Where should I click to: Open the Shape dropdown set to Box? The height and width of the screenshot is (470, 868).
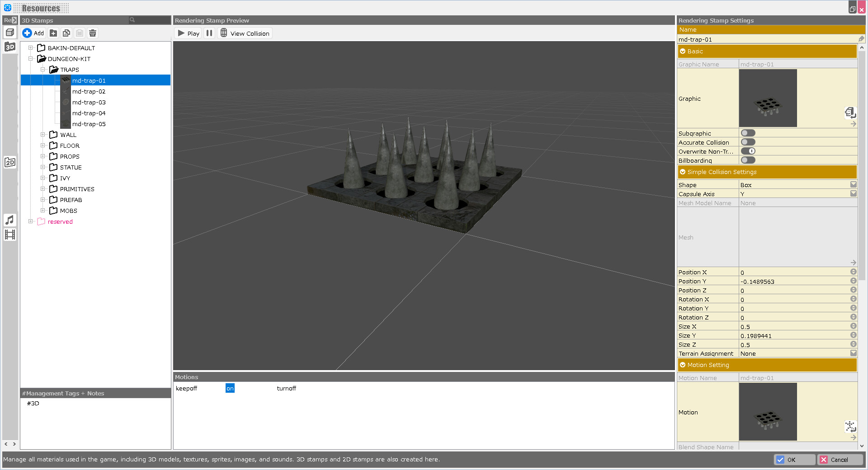click(x=854, y=184)
